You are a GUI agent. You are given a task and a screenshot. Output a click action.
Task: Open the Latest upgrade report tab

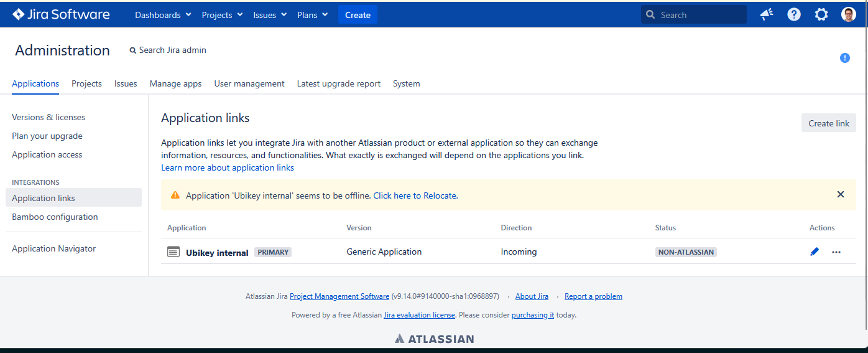[339, 83]
